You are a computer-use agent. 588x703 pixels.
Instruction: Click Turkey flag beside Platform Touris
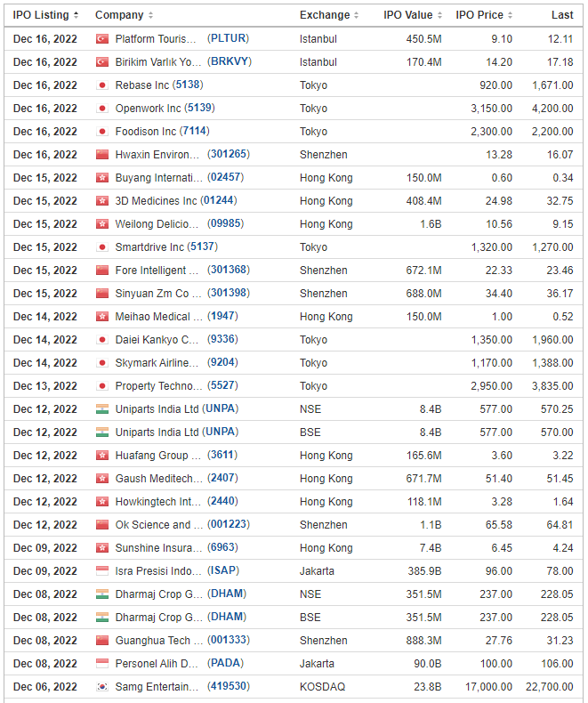point(102,39)
